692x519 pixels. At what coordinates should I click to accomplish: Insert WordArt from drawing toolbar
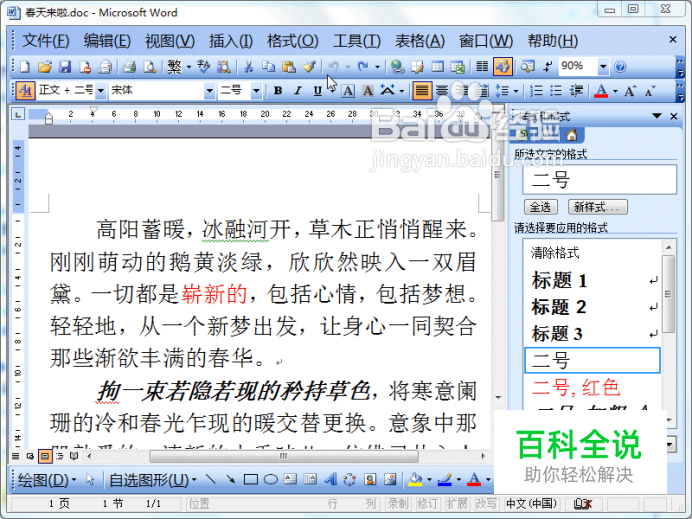330,479
